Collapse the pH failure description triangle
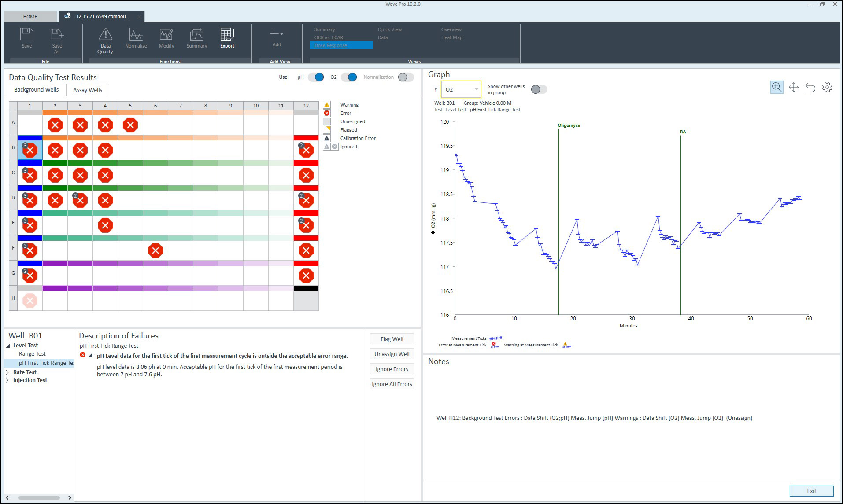 [90, 356]
